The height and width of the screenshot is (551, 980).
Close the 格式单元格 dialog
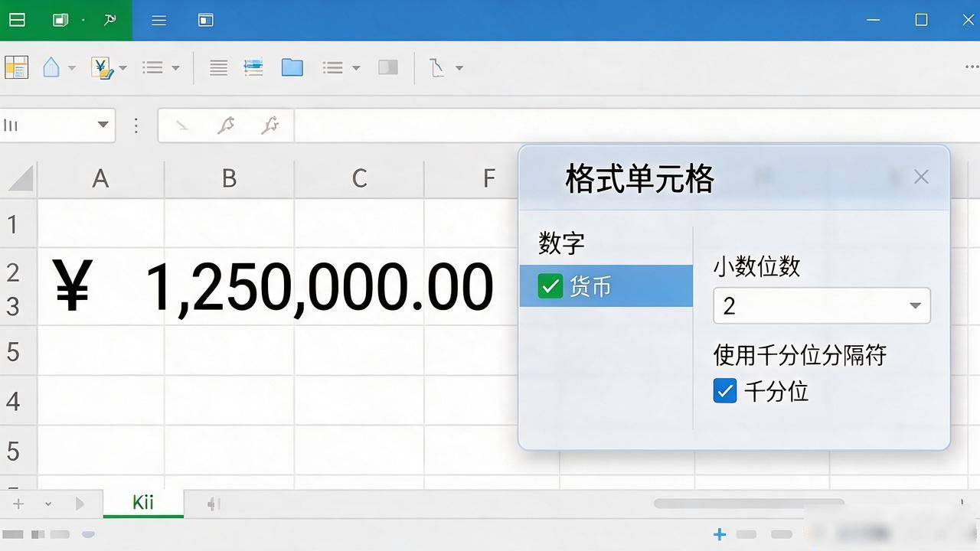tap(921, 177)
